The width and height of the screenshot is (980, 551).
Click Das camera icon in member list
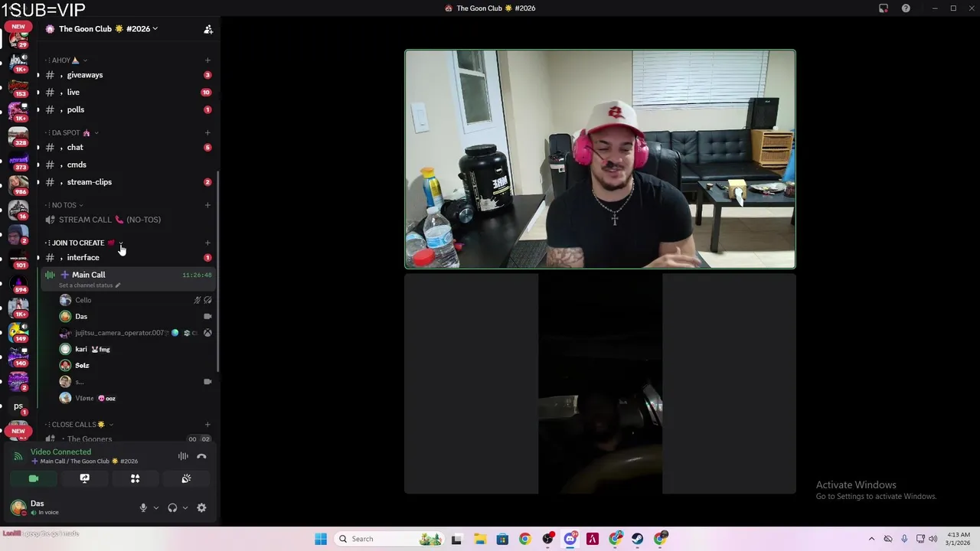[x=207, y=316]
